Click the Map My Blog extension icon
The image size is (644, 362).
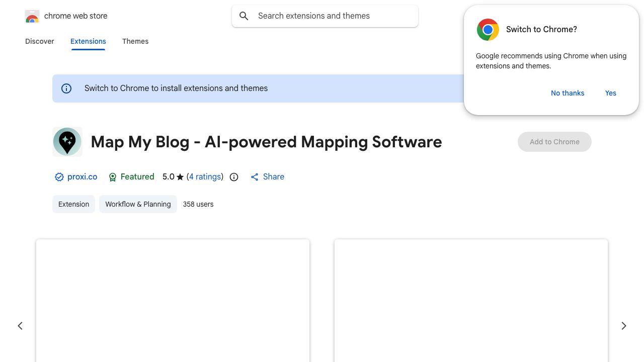coord(67,142)
